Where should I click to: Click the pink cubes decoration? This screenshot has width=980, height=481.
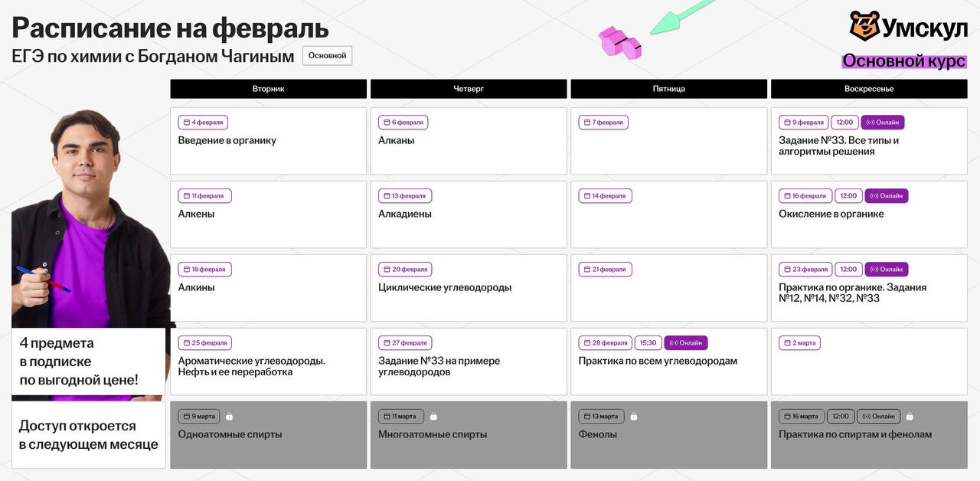(x=619, y=42)
